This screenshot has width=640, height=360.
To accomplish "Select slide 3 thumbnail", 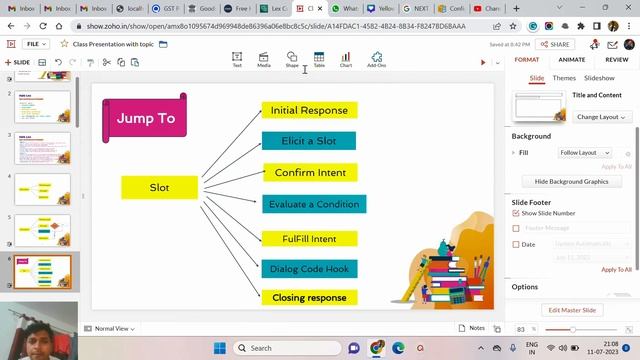I will 42,149.
